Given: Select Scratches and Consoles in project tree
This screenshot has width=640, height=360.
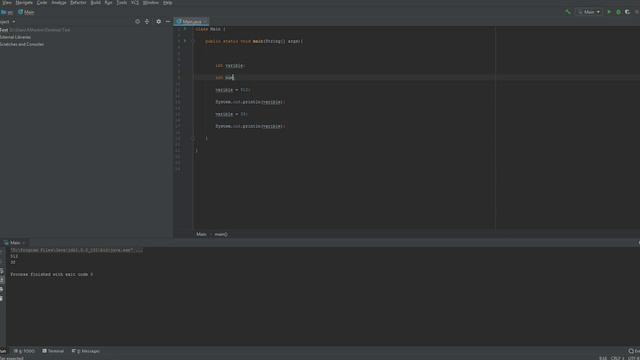Looking at the screenshot, I should coord(22,44).
